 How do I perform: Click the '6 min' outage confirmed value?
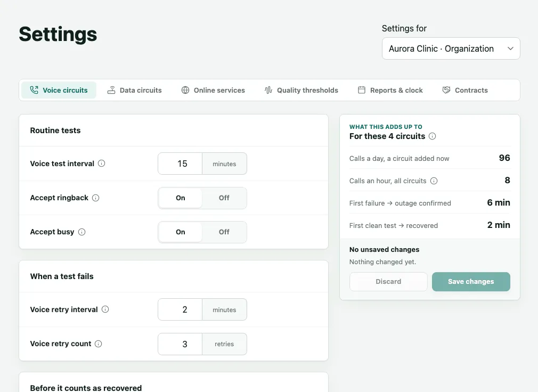click(499, 203)
